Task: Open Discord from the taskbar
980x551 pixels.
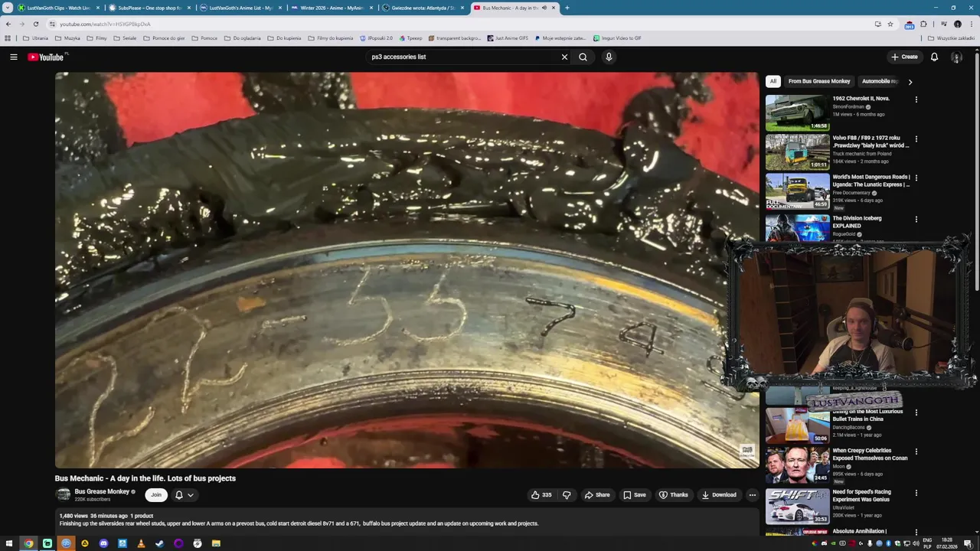Action: click(x=103, y=543)
